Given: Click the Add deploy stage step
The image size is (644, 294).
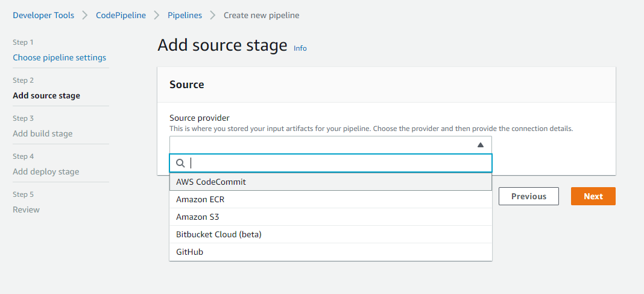Looking at the screenshot, I should coord(46,171).
